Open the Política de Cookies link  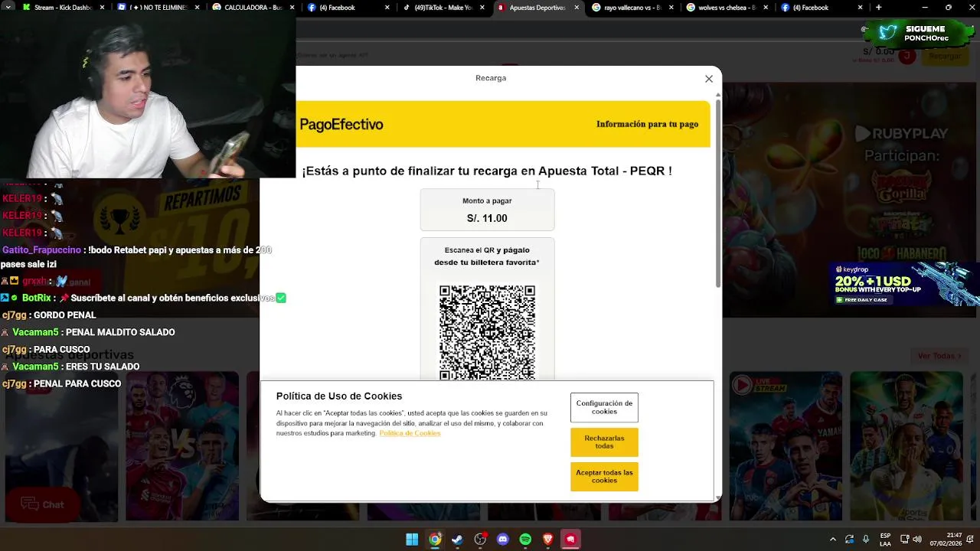click(410, 433)
